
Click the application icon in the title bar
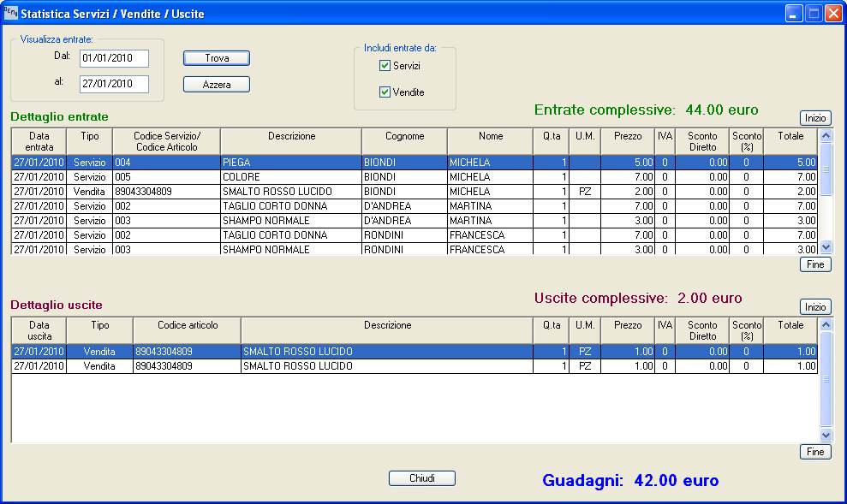pos(10,13)
